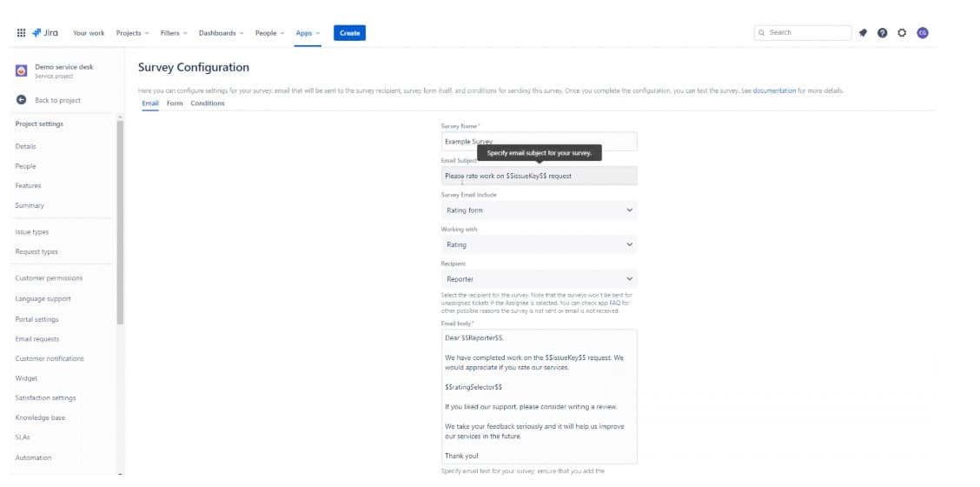
Task: Open the Recipient Reporter dropdown
Action: 540,279
